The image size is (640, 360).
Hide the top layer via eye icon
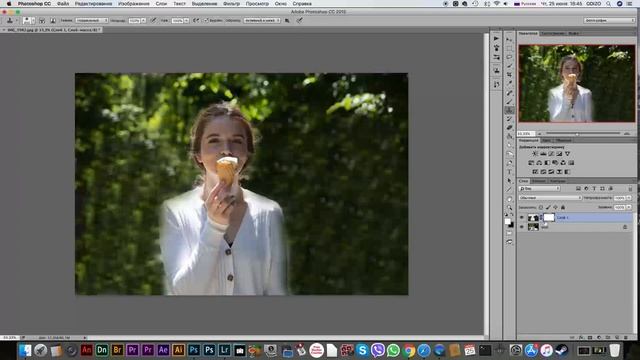click(522, 218)
